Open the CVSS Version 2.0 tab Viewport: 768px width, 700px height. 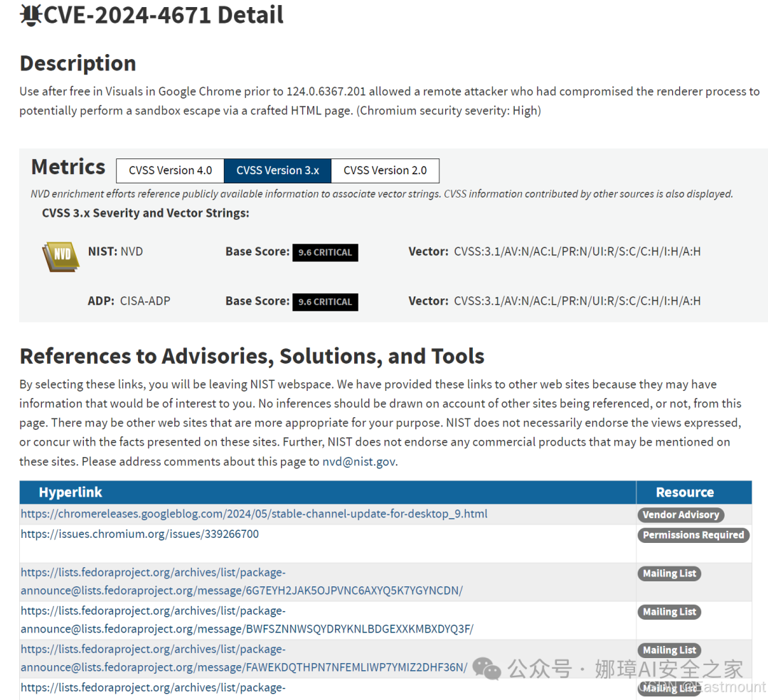(x=385, y=171)
